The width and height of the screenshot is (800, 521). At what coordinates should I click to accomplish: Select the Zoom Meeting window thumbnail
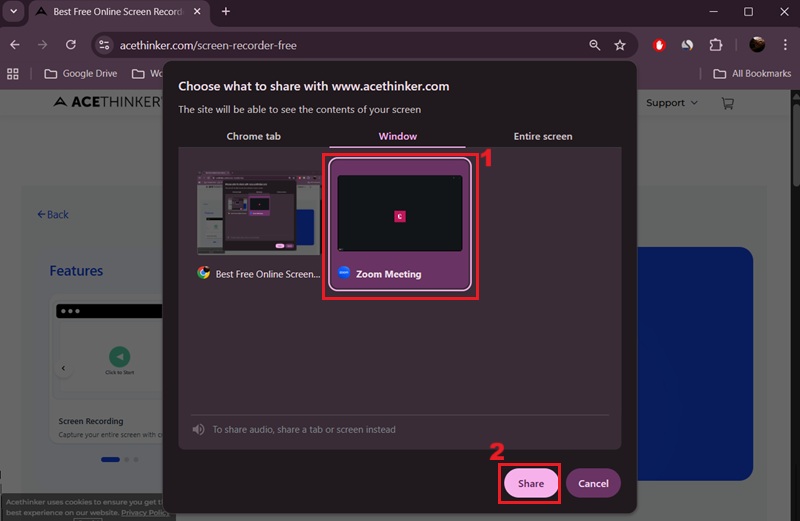pos(400,224)
